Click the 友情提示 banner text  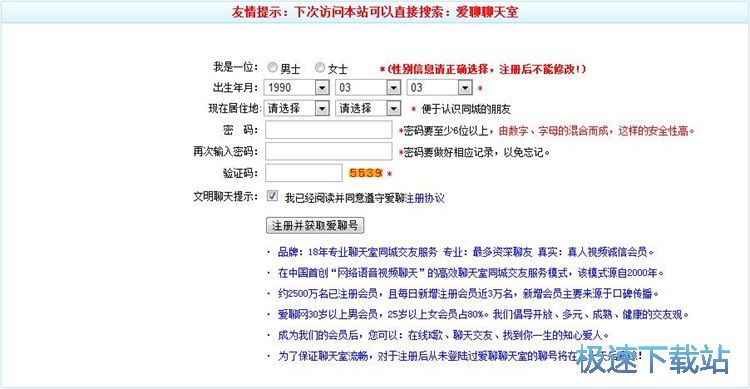375,11
